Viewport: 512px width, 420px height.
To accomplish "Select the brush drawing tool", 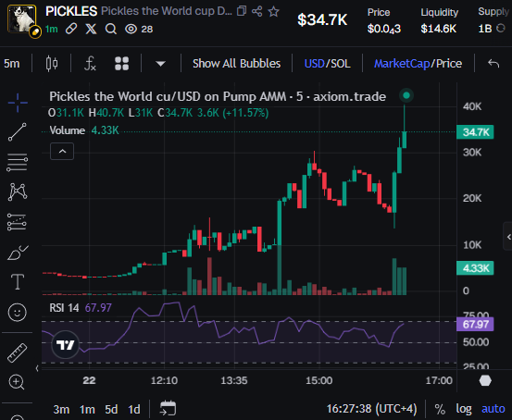I will point(18,253).
